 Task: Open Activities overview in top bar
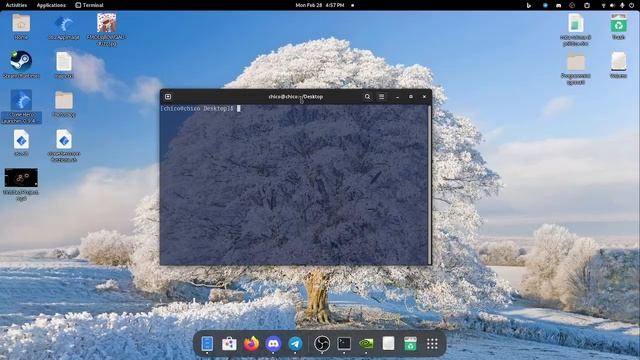click(x=16, y=5)
